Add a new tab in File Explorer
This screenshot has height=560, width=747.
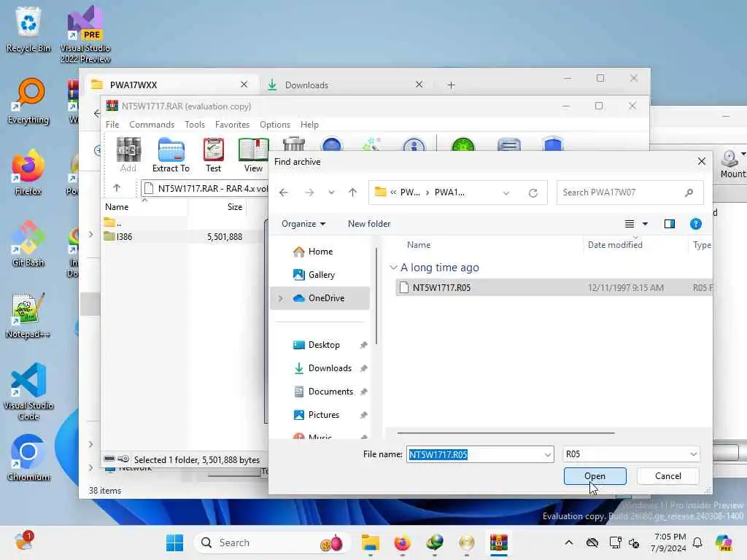451,85
